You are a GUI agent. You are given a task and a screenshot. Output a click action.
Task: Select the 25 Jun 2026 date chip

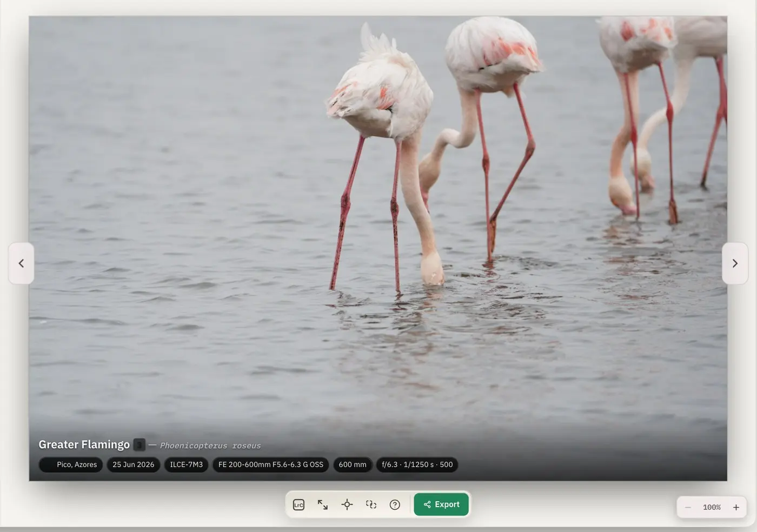(x=134, y=464)
